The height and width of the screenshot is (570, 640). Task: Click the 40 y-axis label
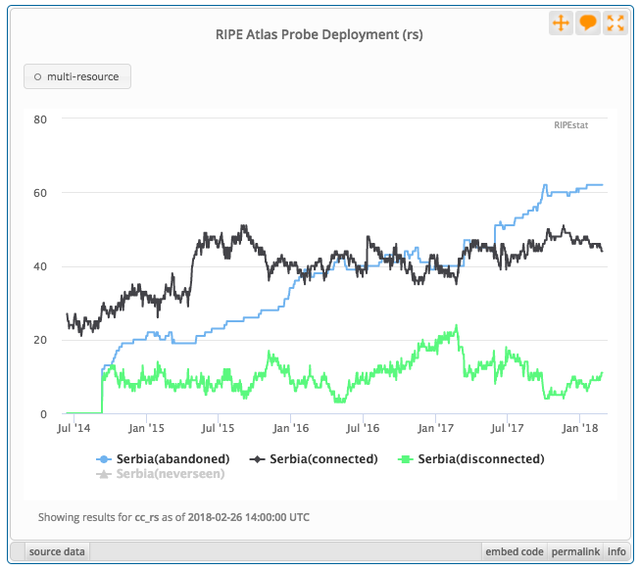pyautogui.click(x=40, y=267)
